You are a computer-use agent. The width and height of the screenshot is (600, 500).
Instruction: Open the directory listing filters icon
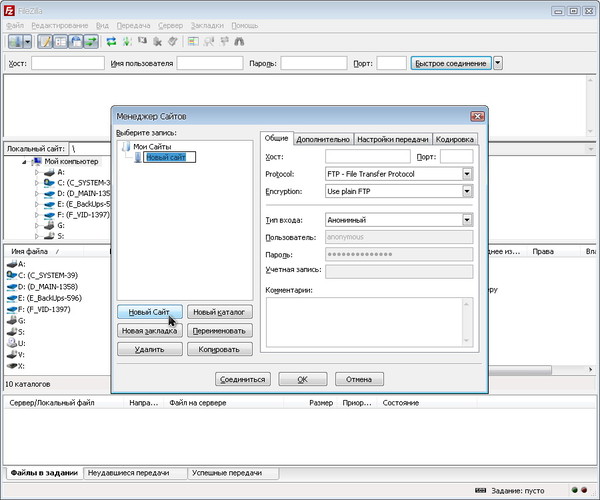point(193,41)
